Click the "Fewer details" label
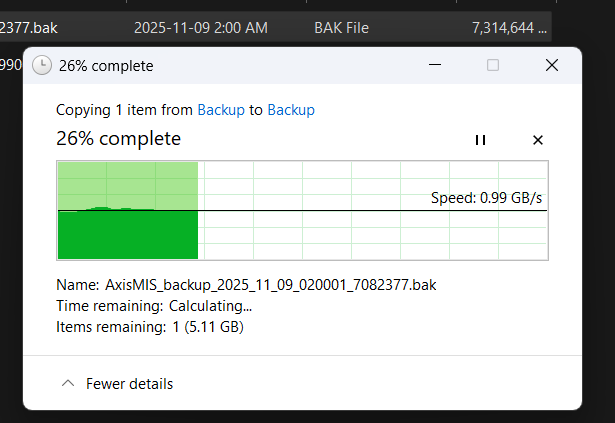 (x=129, y=383)
